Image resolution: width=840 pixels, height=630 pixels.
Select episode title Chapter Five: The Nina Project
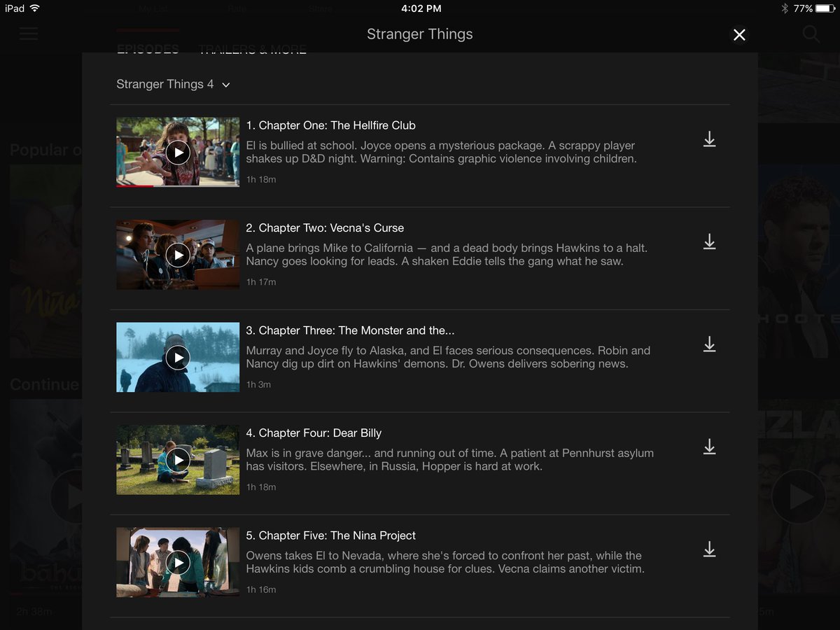330,535
